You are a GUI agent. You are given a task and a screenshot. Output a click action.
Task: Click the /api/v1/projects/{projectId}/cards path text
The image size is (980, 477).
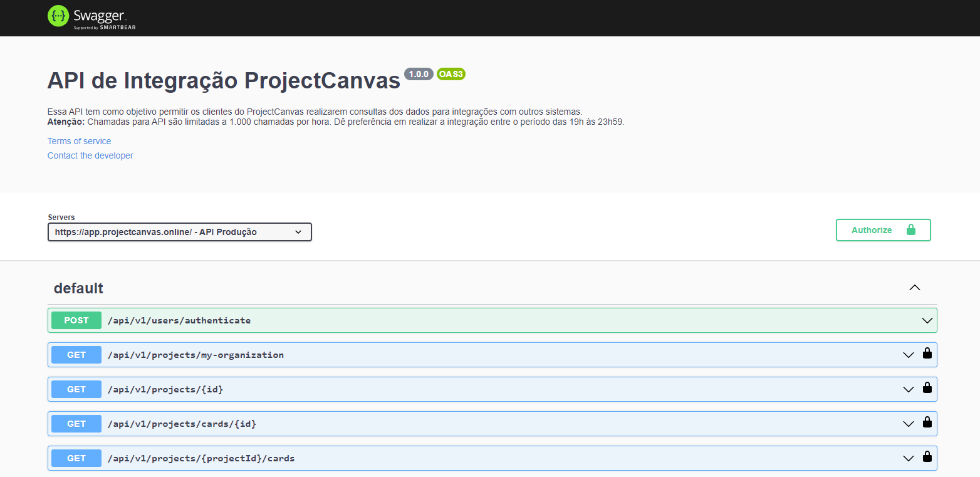[x=201, y=458]
